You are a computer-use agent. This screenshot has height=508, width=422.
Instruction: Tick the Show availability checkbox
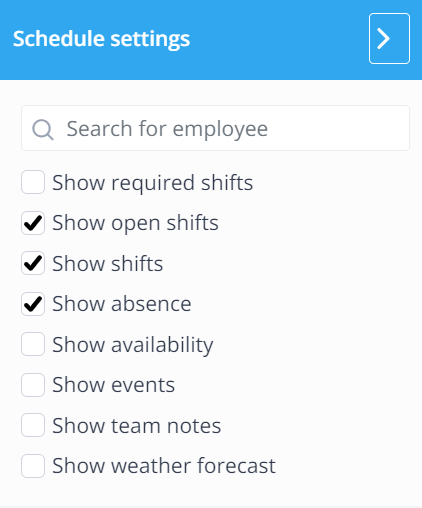[33, 344]
